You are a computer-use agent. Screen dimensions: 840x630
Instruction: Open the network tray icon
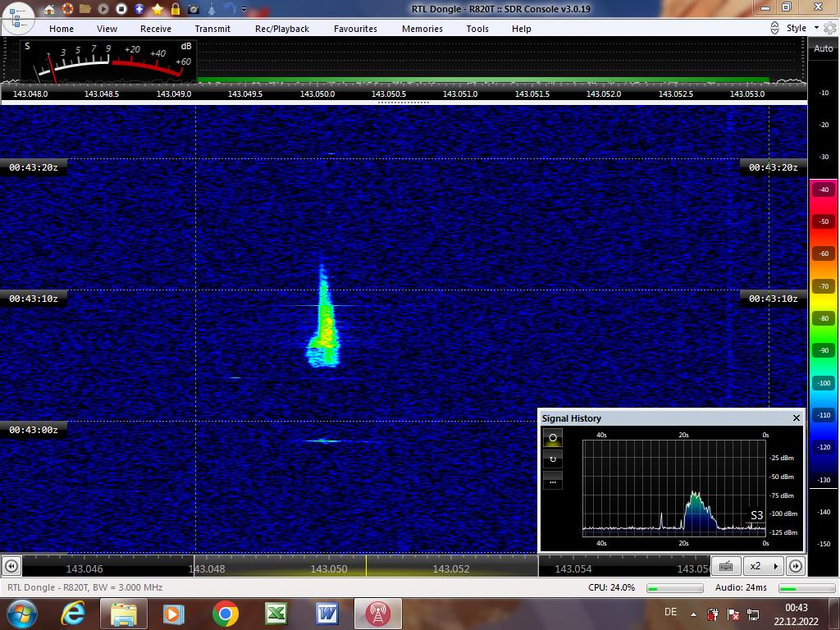(753, 614)
